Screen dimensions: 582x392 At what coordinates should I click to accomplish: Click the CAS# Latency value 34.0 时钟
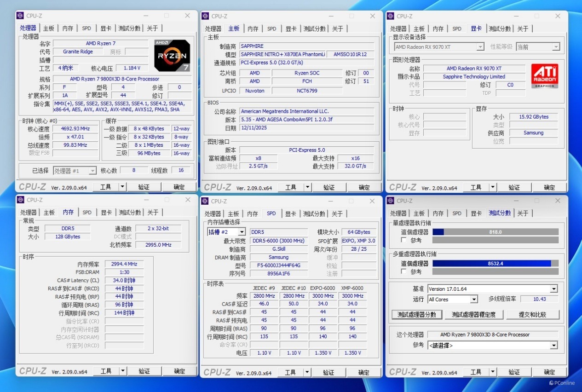(x=124, y=280)
